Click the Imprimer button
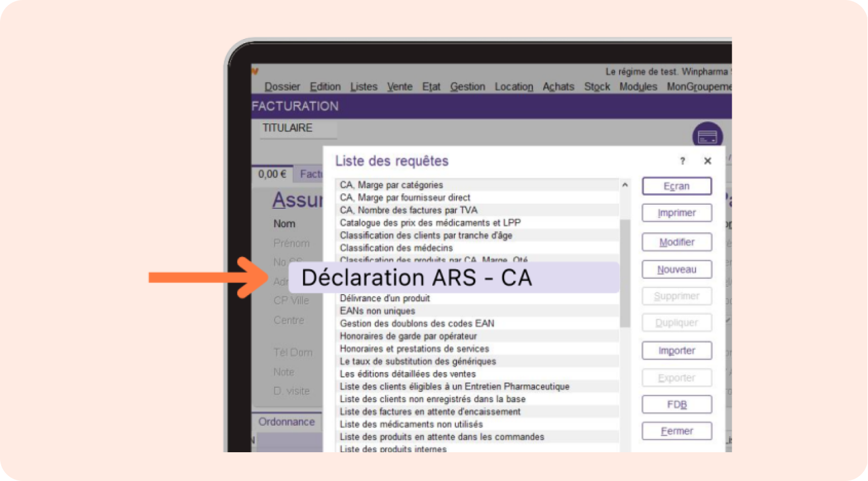 [677, 213]
